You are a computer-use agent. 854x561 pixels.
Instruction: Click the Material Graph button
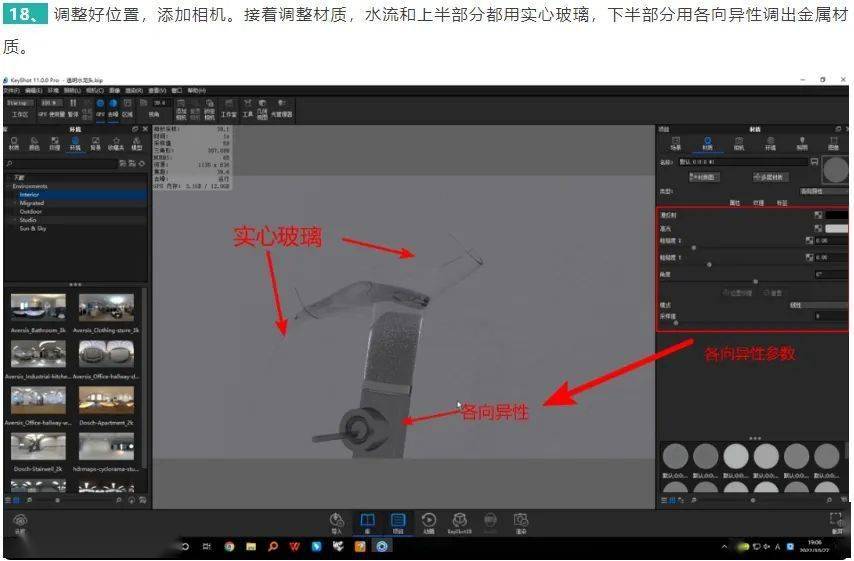[x=704, y=177]
